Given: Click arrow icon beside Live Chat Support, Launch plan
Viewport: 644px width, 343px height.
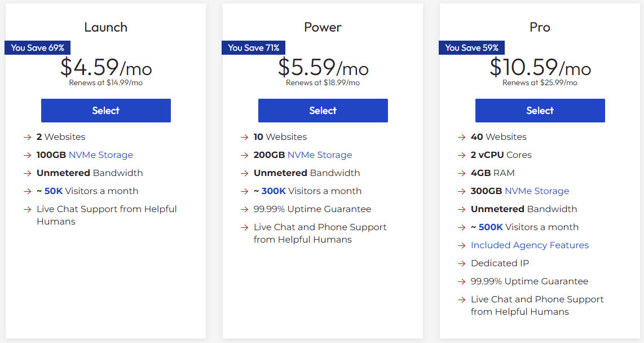Looking at the screenshot, I should click(x=28, y=209).
